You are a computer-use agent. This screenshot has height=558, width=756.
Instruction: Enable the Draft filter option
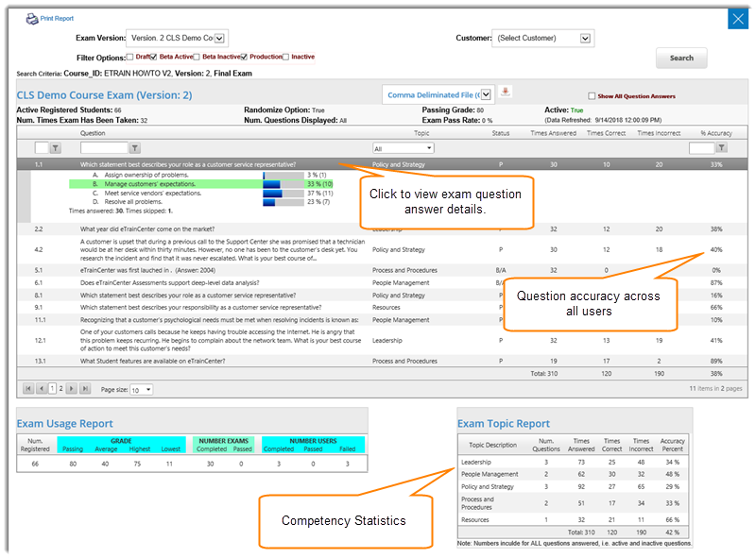[x=130, y=57]
